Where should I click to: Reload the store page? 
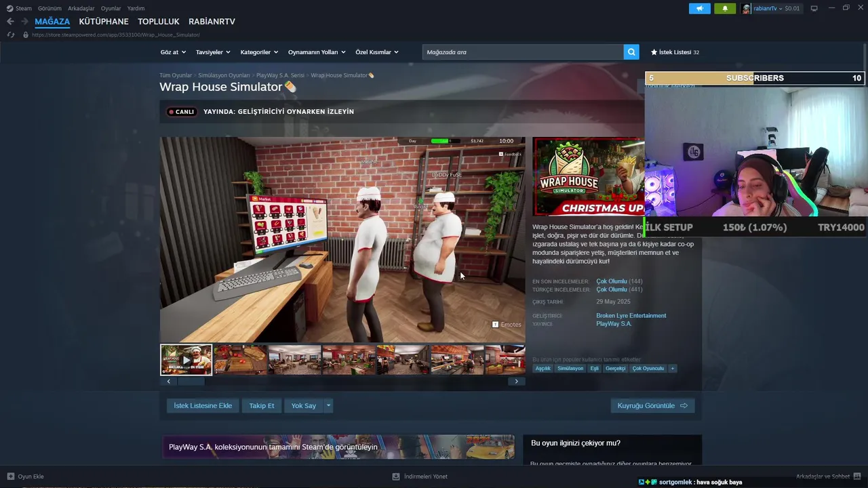point(11,35)
